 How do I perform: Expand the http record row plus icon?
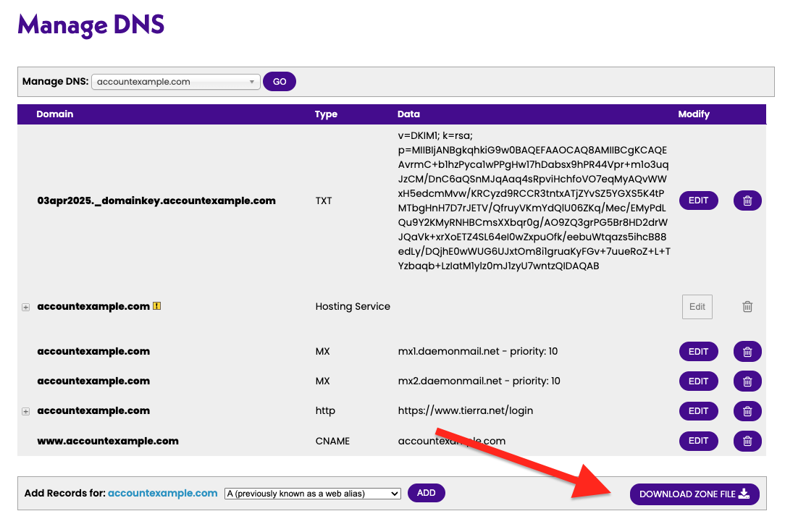point(26,411)
